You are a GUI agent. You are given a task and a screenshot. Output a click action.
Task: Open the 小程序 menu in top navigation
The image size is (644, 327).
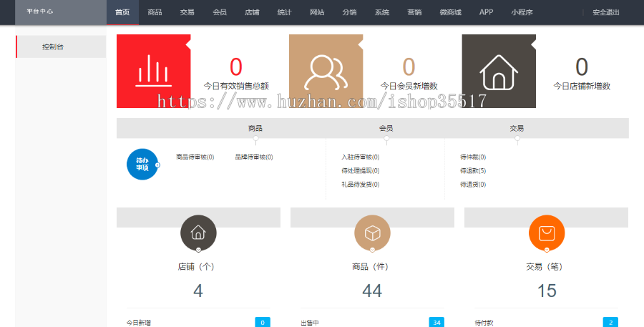(x=522, y=12)
